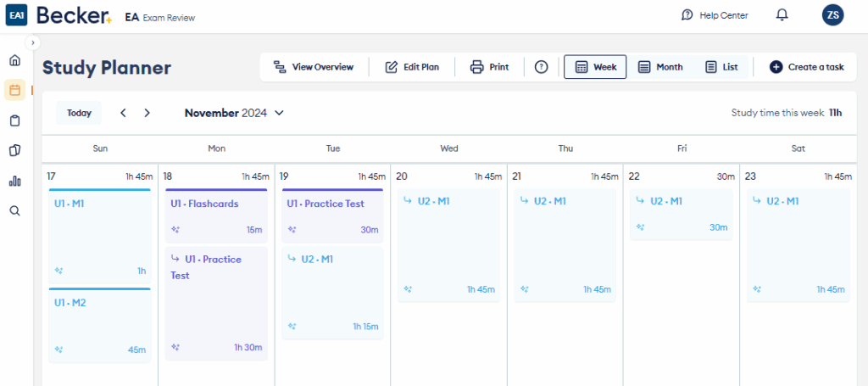The image size is (868, 386).
Task: Open Friday's U2 - M1 30m task card
Action: coord(682,215)
